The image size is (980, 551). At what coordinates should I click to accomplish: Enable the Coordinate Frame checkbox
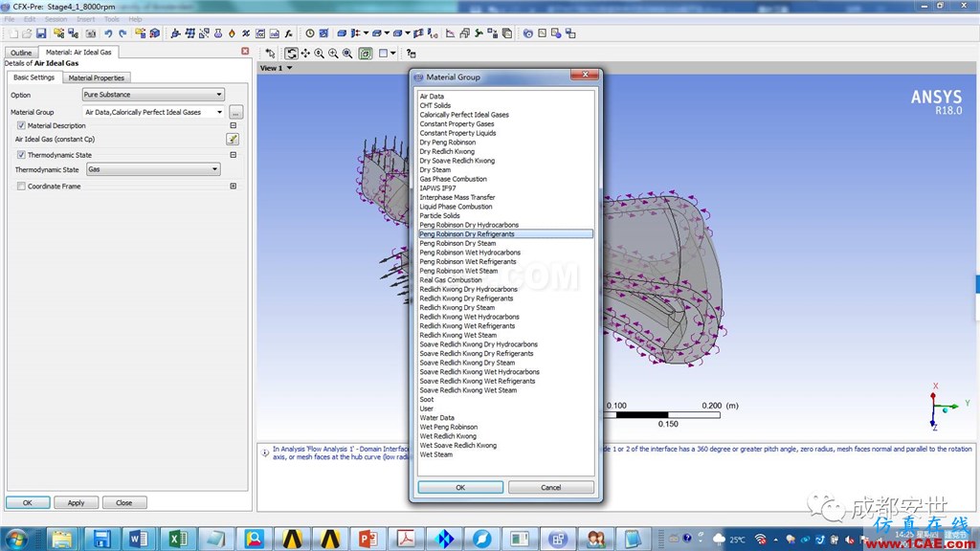pyautogui.click(x=21, y=187)
